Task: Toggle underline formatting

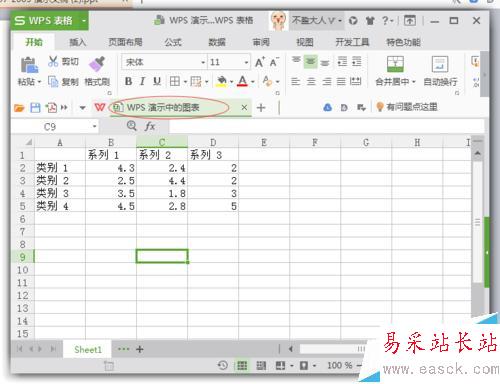Action: 157,81
